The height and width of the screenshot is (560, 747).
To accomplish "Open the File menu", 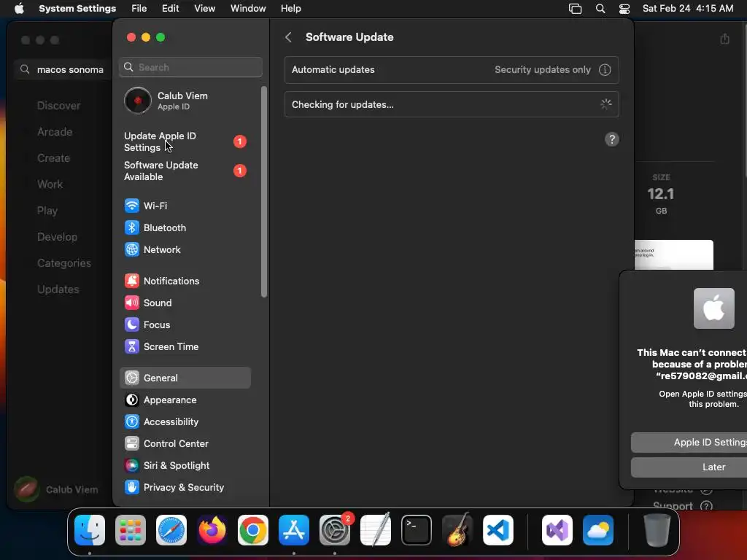I will pos(139,9).
